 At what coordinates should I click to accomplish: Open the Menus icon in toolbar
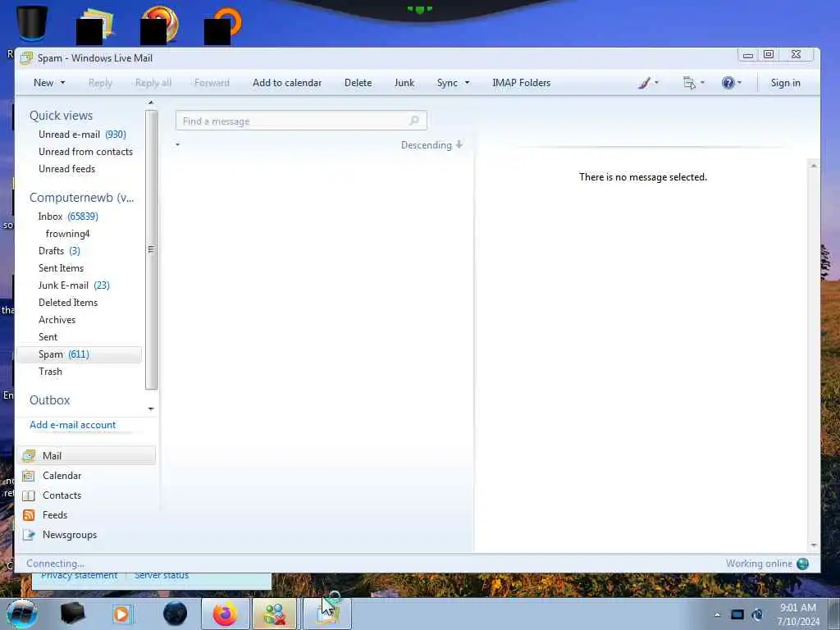[689, 83]
